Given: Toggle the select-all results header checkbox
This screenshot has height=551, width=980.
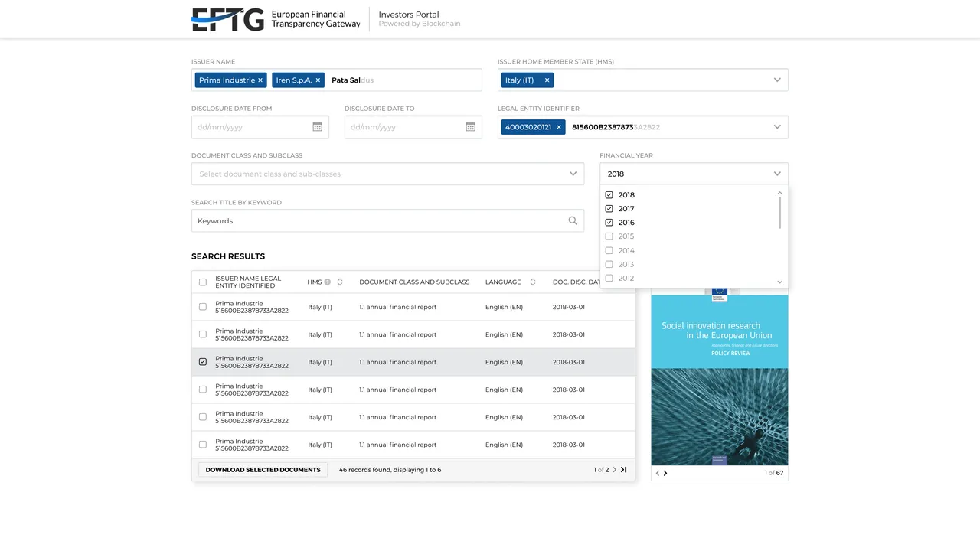Looking at the screenshot, I should tap(203, 282).
